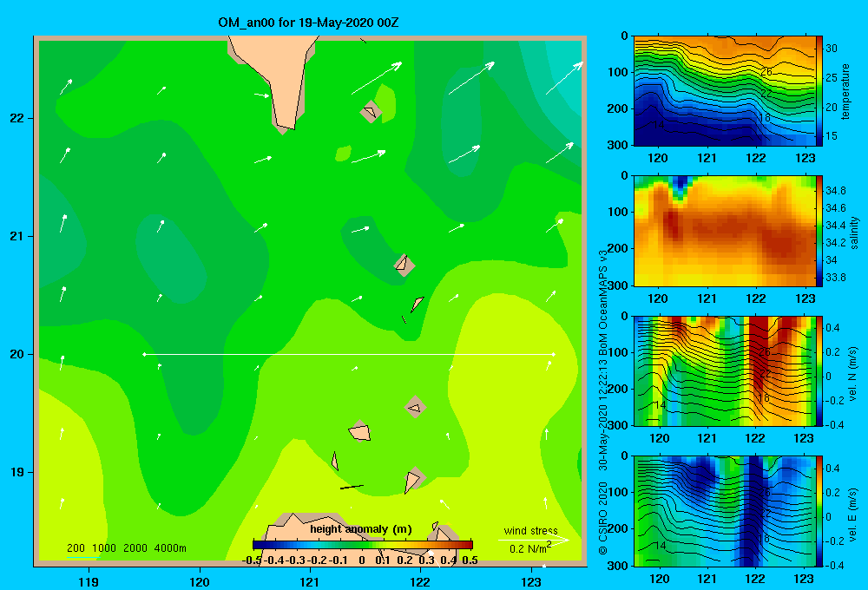This screenshot has height=590, width=868.
Task: Click the salinity color scale bar
Action: point(819,231)
